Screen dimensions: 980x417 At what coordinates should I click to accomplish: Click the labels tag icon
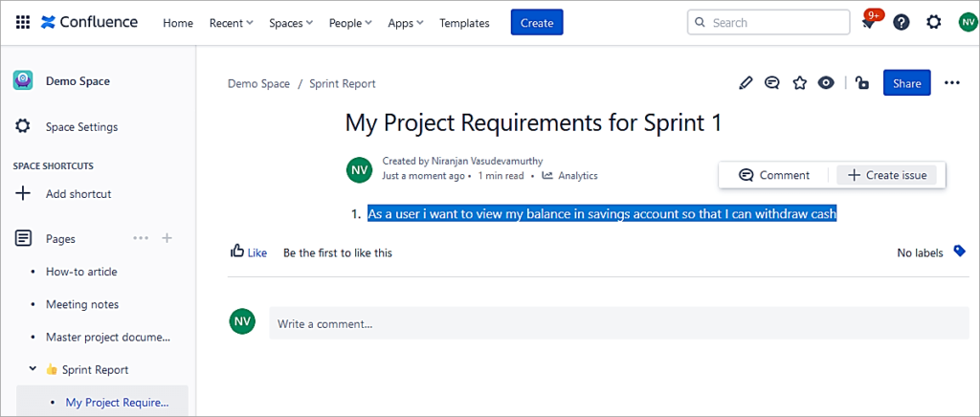click(959, 251)
